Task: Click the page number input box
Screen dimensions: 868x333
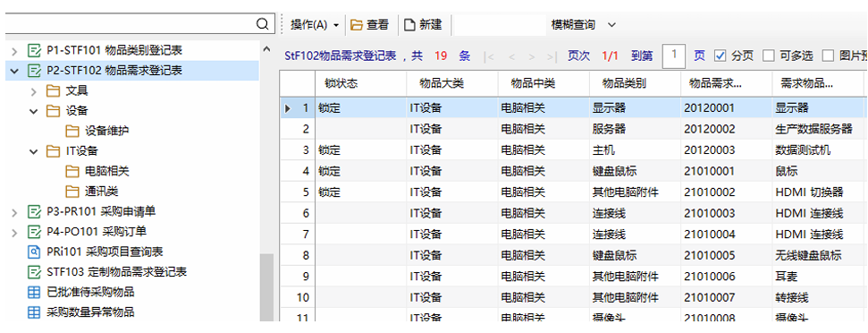Action: tap(674, 56)
